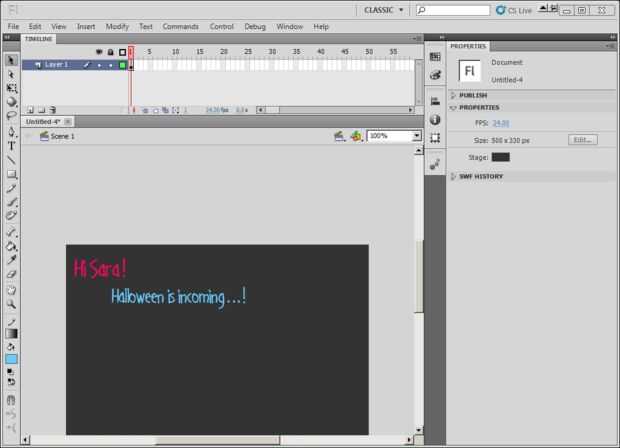The image size is (620, 448).
Task: Select the Lasso tool
Action: point(11,115)
